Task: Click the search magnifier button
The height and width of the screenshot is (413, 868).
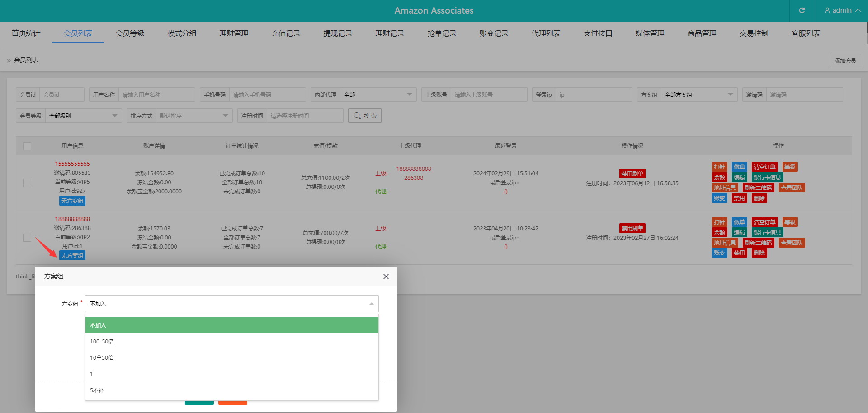Action: [364, 116]
